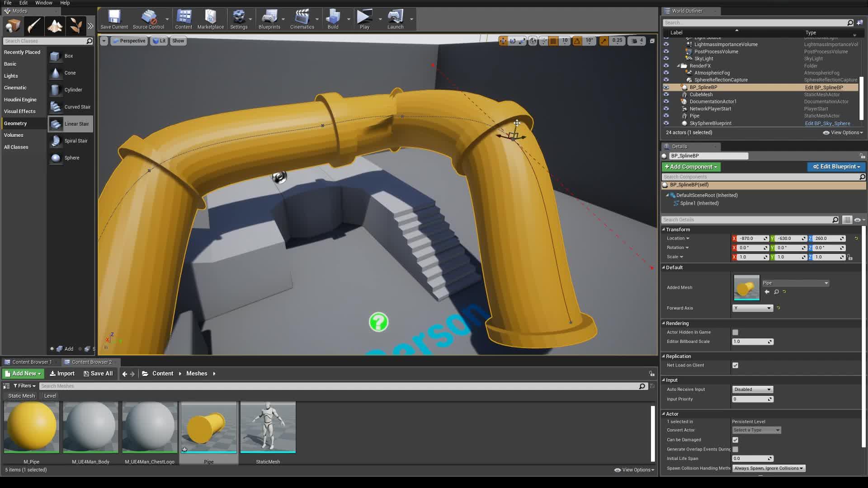868x488 pixels.
Task: Open the Edit menu
Action: click(x=23, y=3)
